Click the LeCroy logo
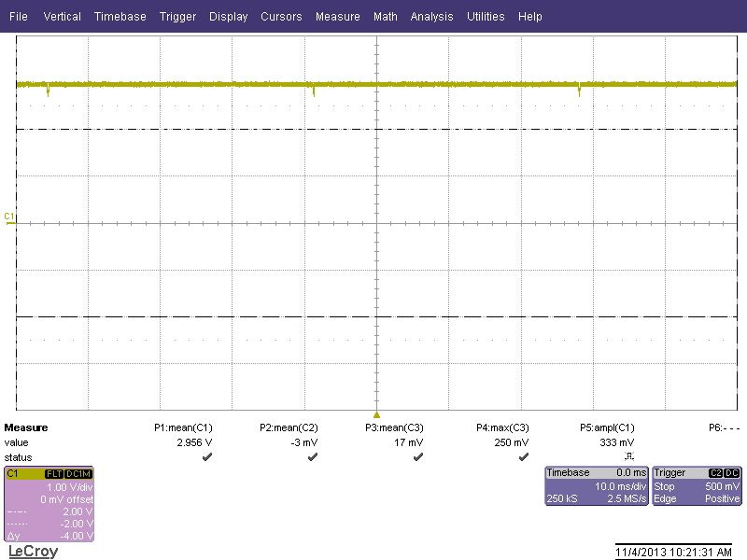The height and width of the screenshot is (560, 747). coord(34,552)
